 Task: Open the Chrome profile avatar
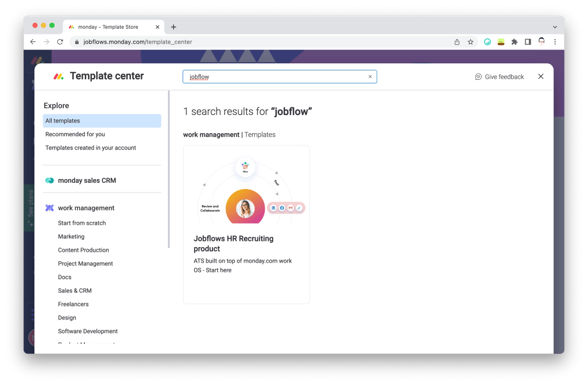click(x=541, y=41)
